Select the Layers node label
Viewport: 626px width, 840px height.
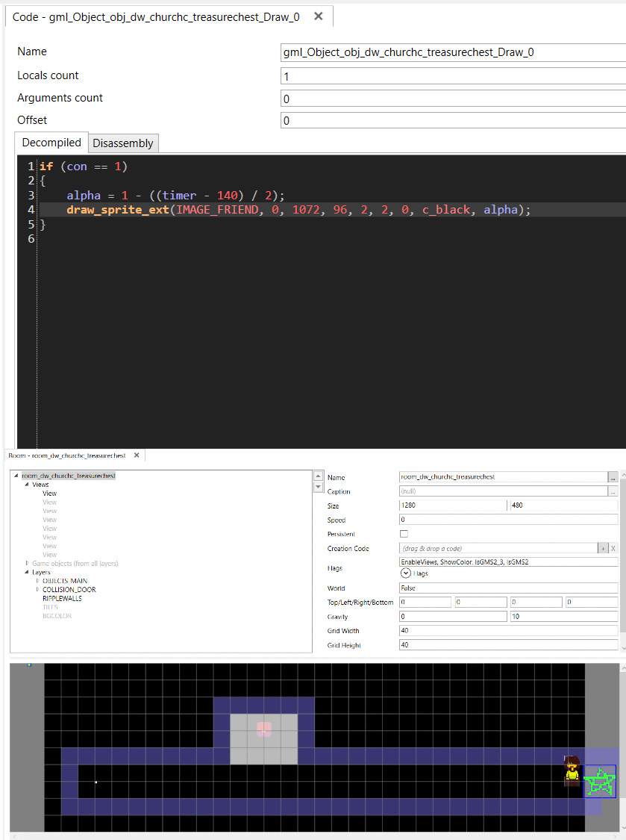[41, 572]
